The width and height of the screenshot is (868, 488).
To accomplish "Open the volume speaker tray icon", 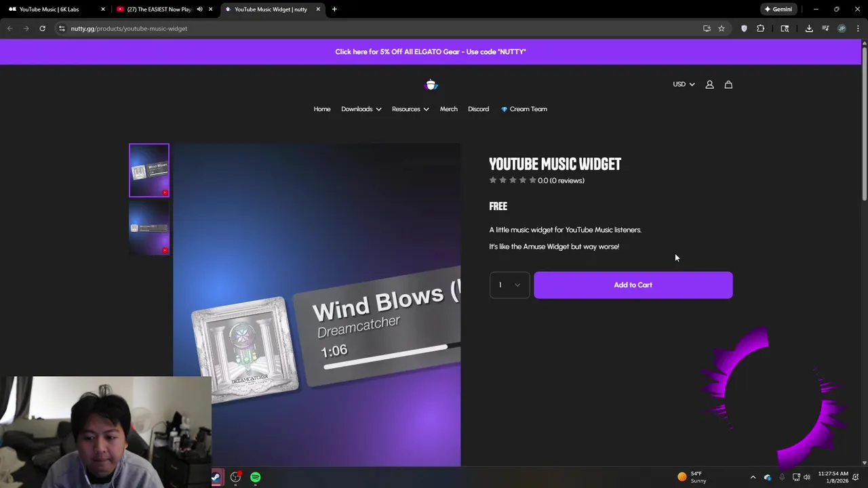I will (x=807, y=477).
